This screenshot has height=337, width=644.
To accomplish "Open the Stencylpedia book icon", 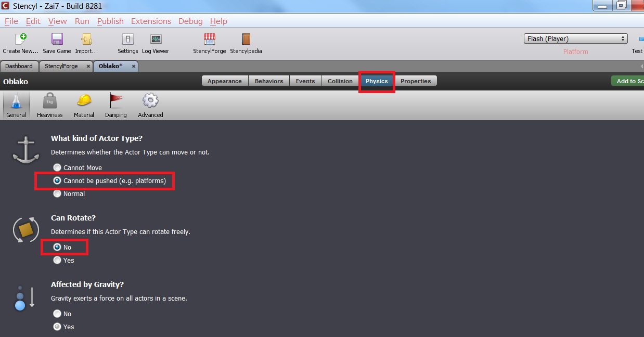I will (x=246, y=39).
